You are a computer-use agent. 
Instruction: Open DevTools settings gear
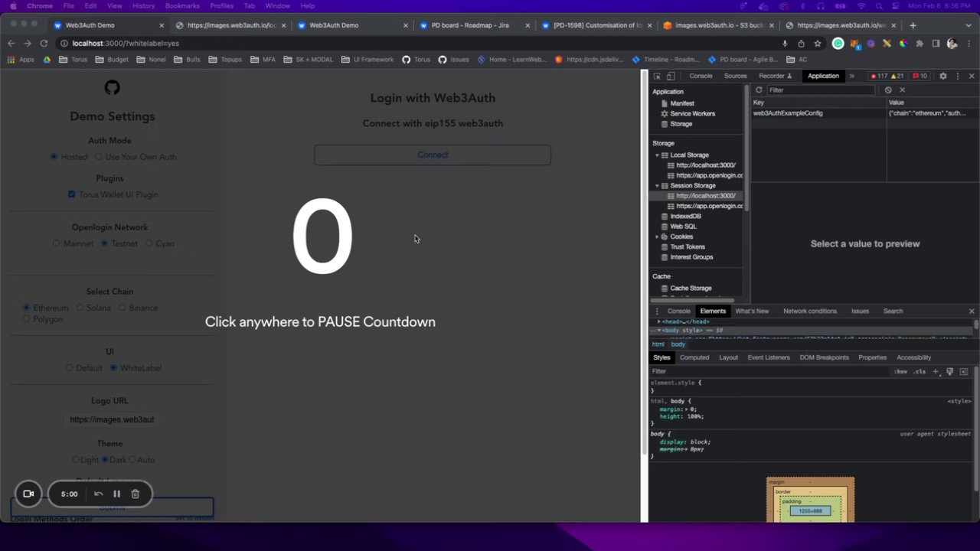coord(943,76)
